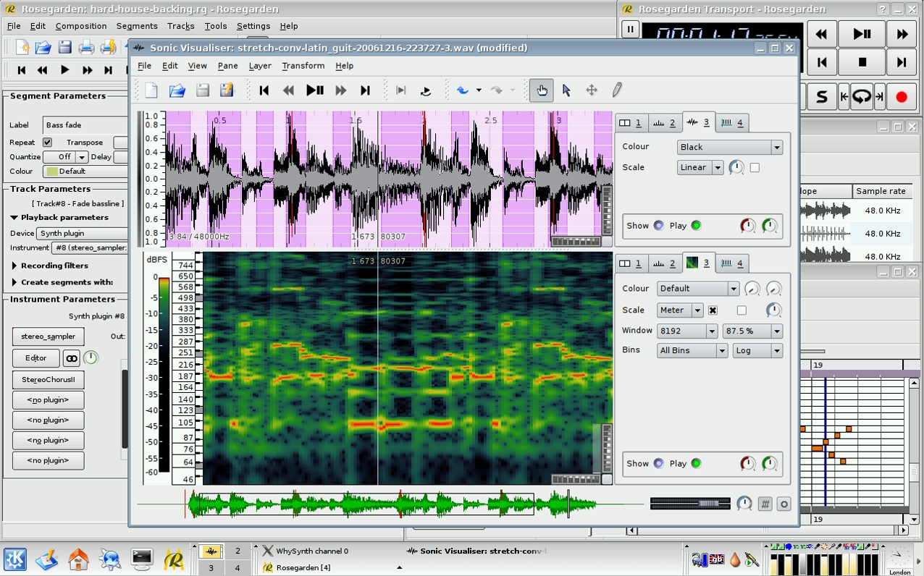Toggle Show for the spectrogram layer
The width and height of the screenshot is (924, 576).
(658, 464)
